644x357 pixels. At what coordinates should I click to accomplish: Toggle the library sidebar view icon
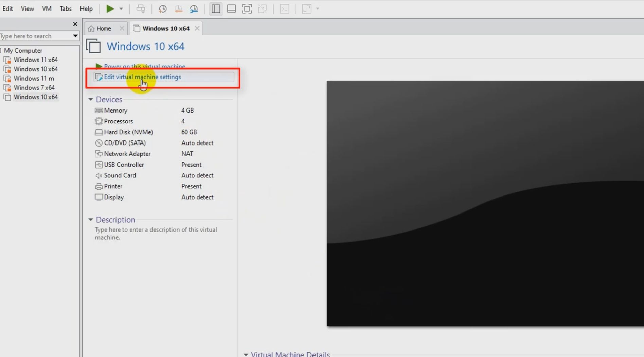pos(216,9)
